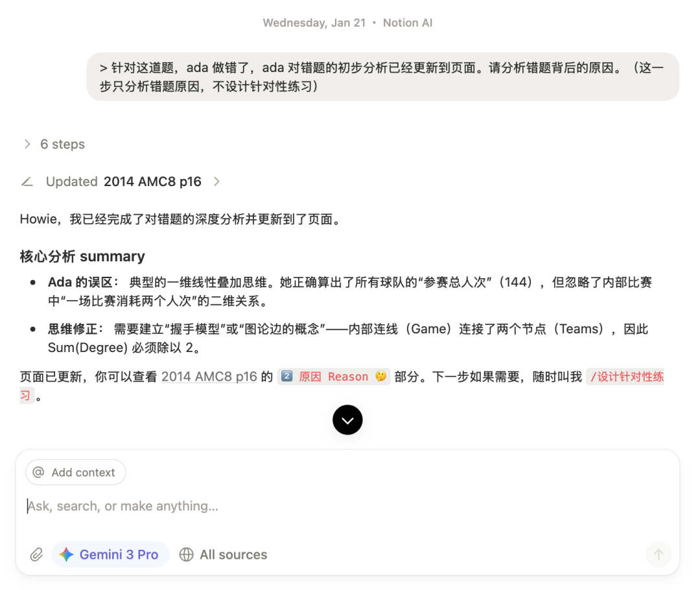Click the Add context button
This screenshot has height=590, width=700.
[75, 472]
